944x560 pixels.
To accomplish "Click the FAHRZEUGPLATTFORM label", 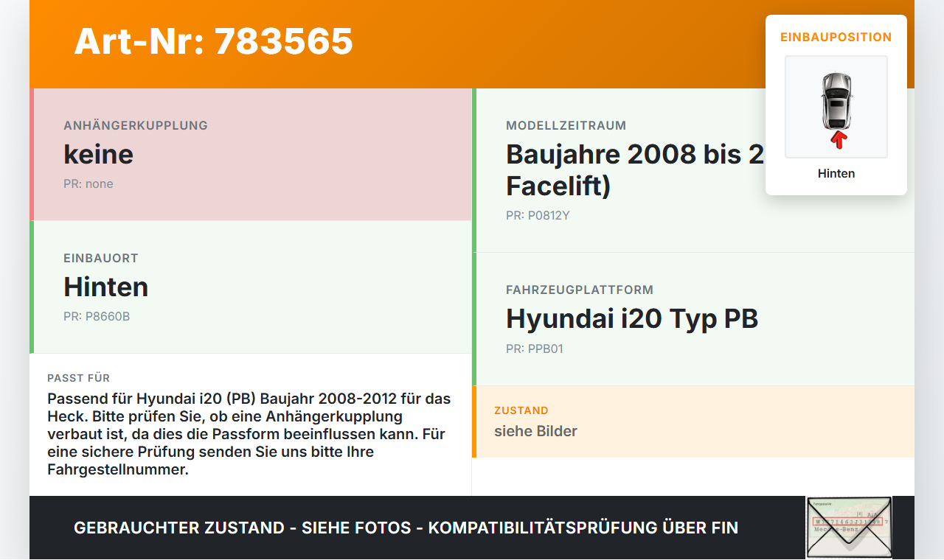I will click(x=580, y=290).
